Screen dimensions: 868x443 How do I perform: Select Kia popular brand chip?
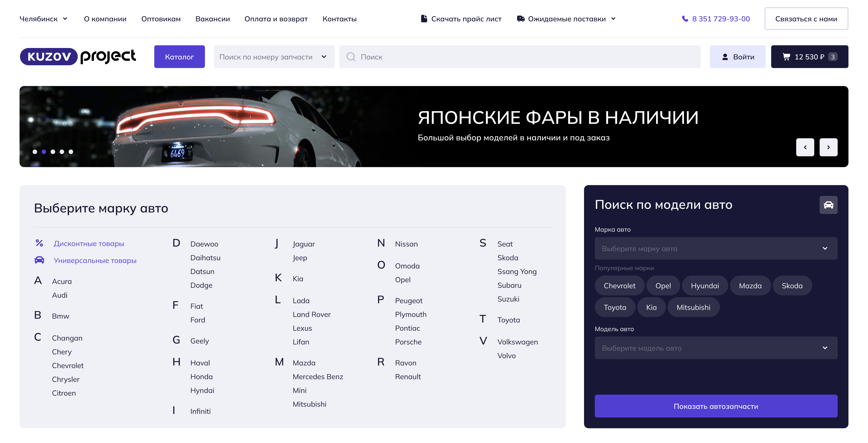(x=651, y=307)
